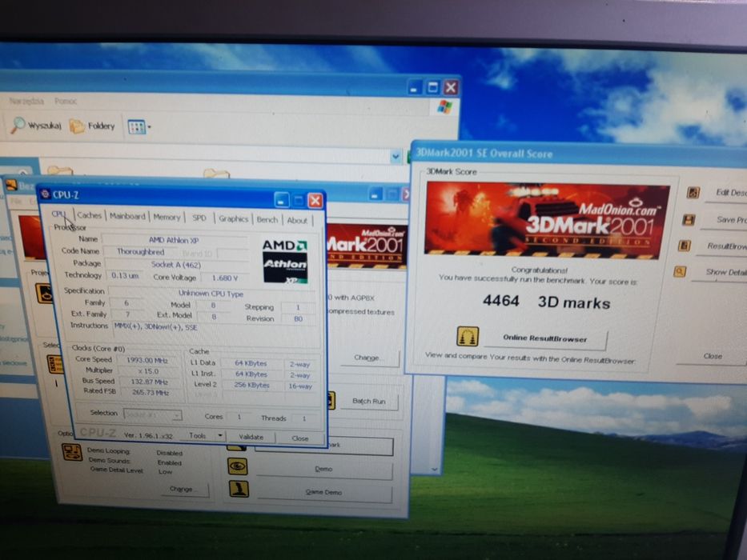
Task: Click the ResultBrowser icon in score window
Action: (684, 246)
